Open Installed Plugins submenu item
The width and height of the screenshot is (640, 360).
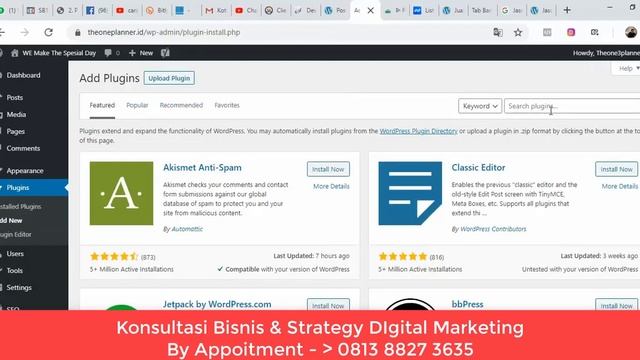point(20,207)
